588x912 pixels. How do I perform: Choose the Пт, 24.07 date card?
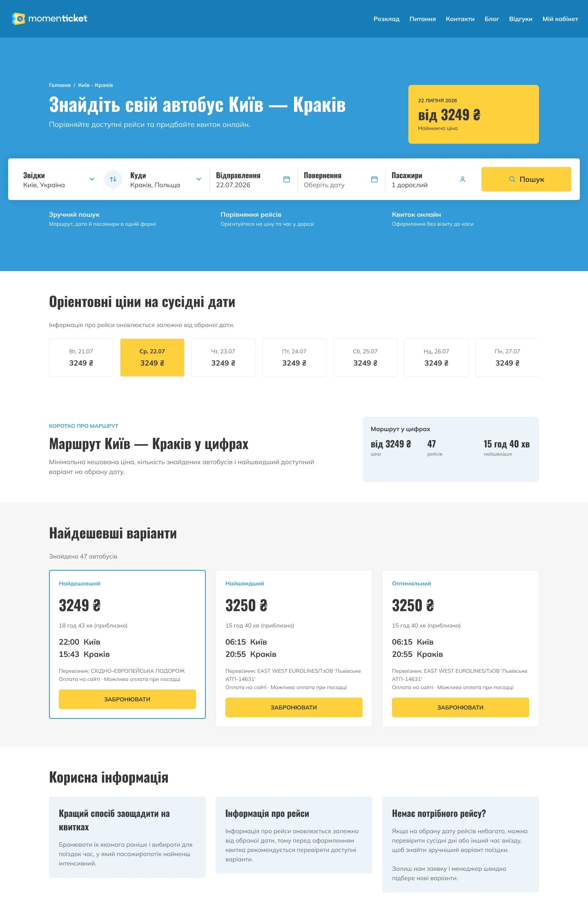[294, 358]
